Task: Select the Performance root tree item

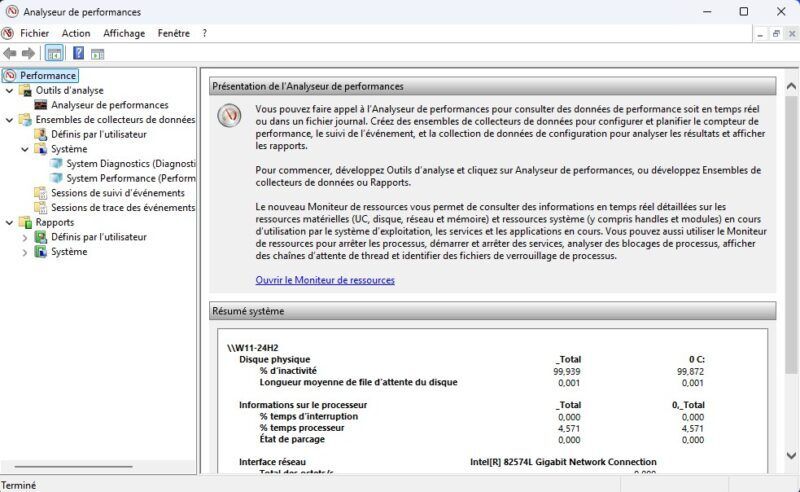Action: pyautogui.click(x=47, y=76)
